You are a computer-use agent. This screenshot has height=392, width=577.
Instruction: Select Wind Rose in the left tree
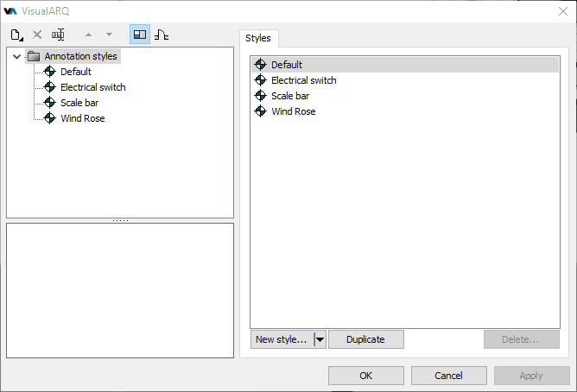83,118
